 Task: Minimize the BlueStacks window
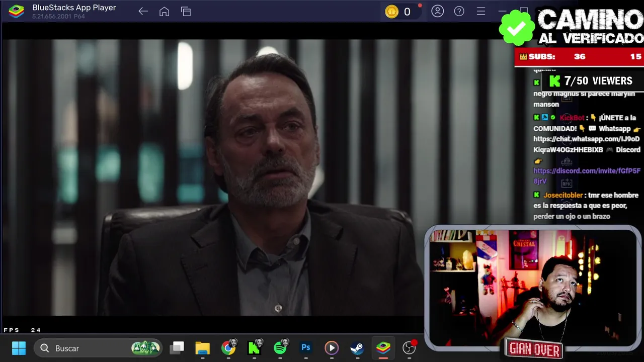[502, 11]
